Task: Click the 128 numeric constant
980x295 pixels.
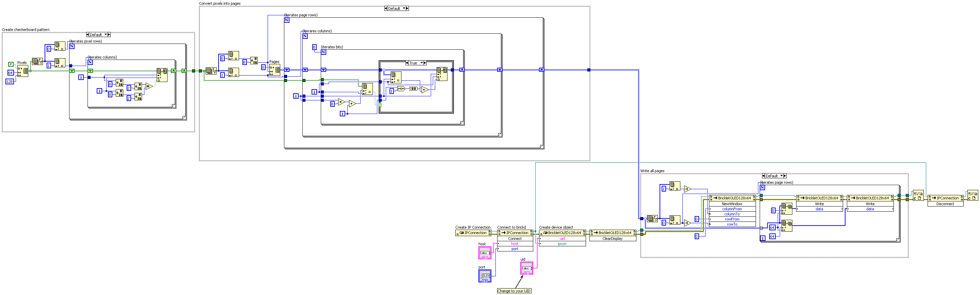Action: 10,82
